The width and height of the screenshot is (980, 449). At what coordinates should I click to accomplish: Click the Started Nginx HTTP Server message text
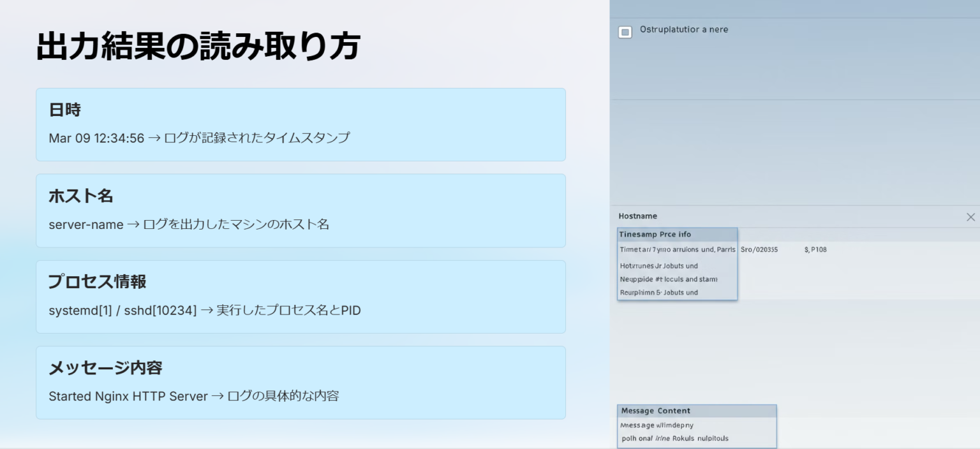point(128,395)
